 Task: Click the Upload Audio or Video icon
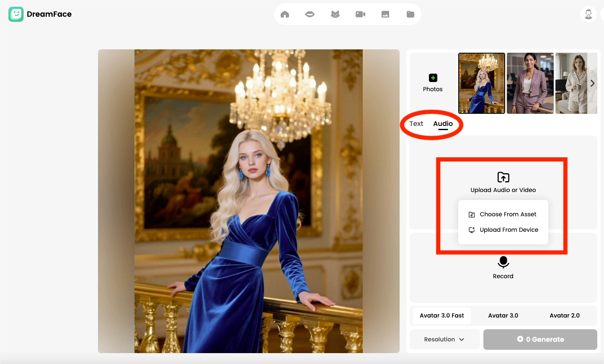point(503,177)
